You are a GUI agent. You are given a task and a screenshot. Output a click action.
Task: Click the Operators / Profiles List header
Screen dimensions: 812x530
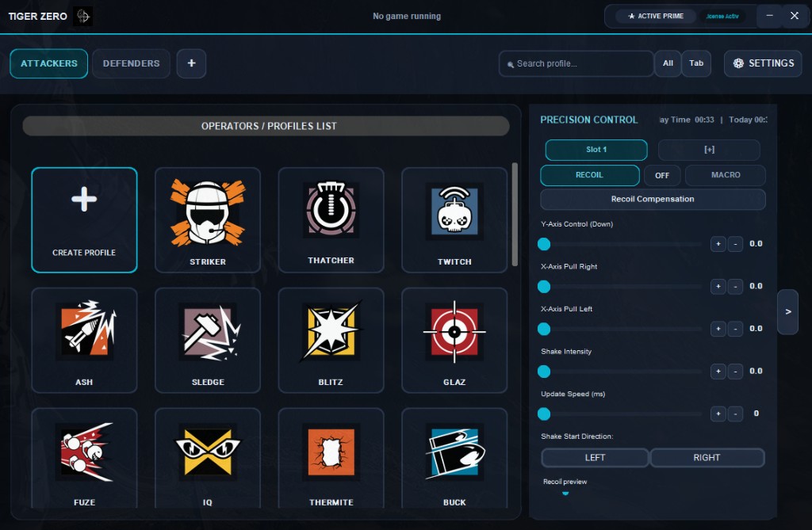(266, 126)
